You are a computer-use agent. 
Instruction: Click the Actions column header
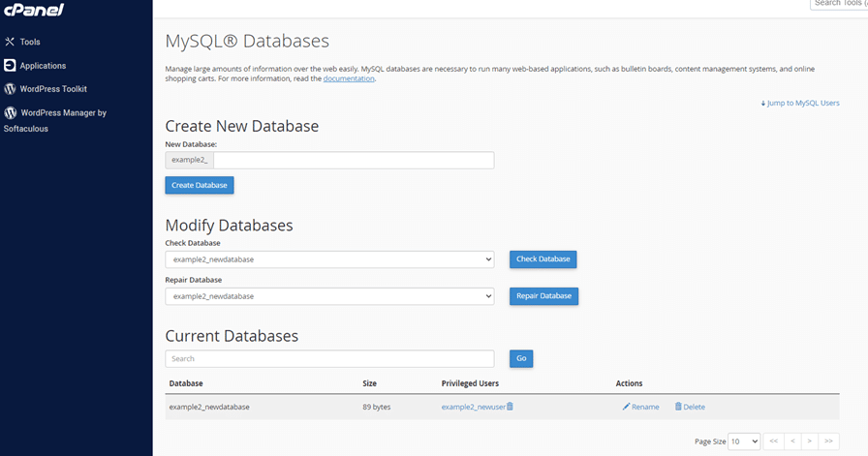click(629, 383)
